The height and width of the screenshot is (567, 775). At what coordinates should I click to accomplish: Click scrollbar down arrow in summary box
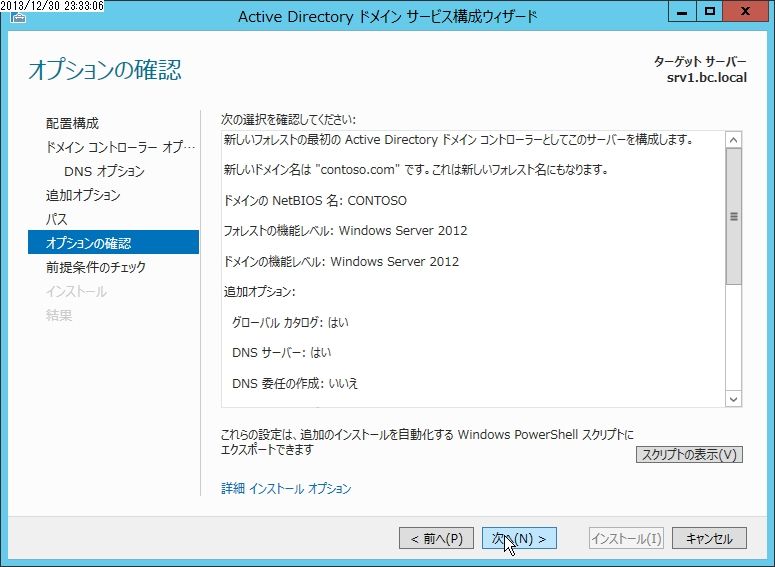[x=733, y=399]
